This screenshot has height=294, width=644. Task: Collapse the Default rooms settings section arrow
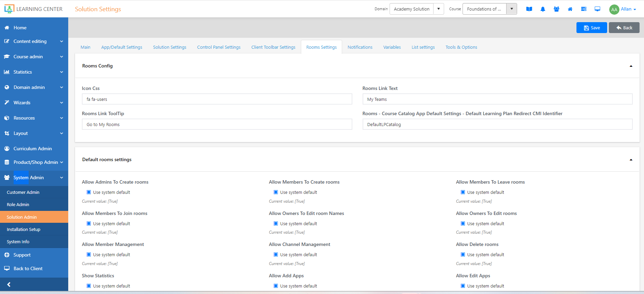(631, 160)
